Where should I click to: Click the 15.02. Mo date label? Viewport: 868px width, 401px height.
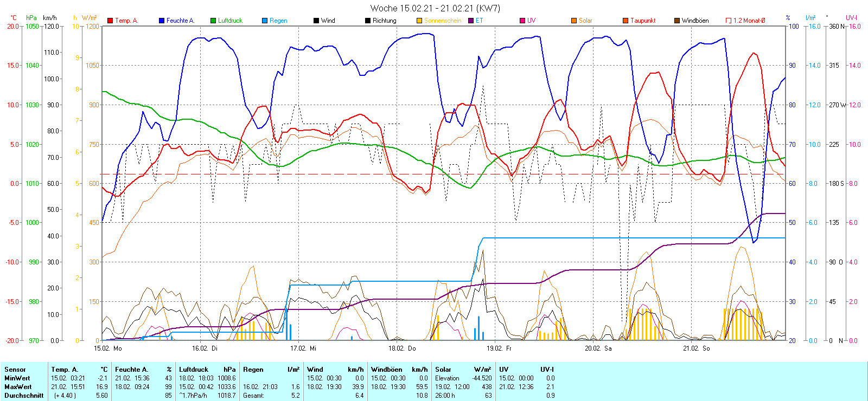pyautogui.click(x=108, y=348)
